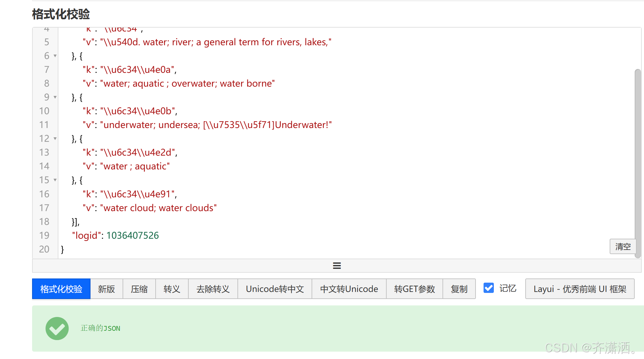Click the 中文转Unicode button
The height and width of the screenshot is (359, 644).
coord(349,289)
